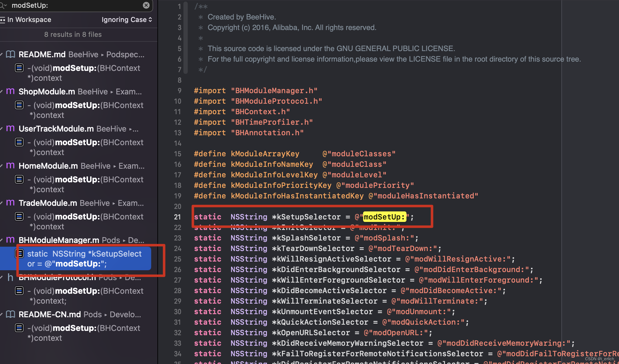This screenshot has width=619, height=364.
Task: Select modSetUp result under HomeModule.m
Action: 86,184
